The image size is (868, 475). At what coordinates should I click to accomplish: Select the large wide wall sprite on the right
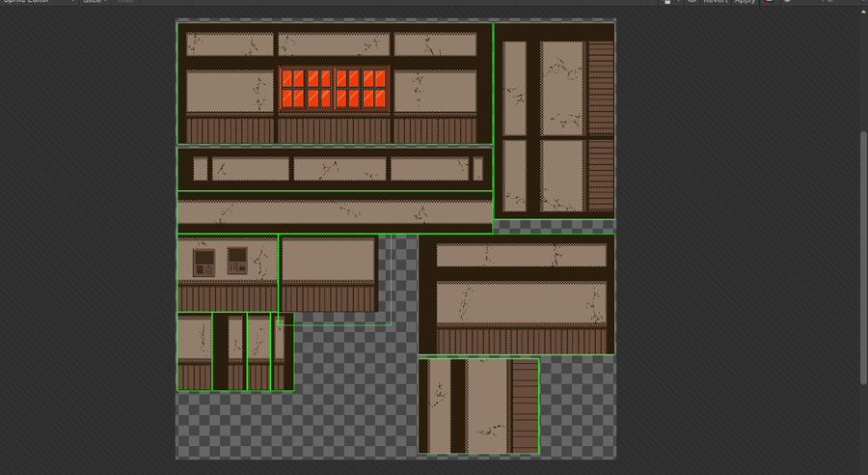click(517, 294)
